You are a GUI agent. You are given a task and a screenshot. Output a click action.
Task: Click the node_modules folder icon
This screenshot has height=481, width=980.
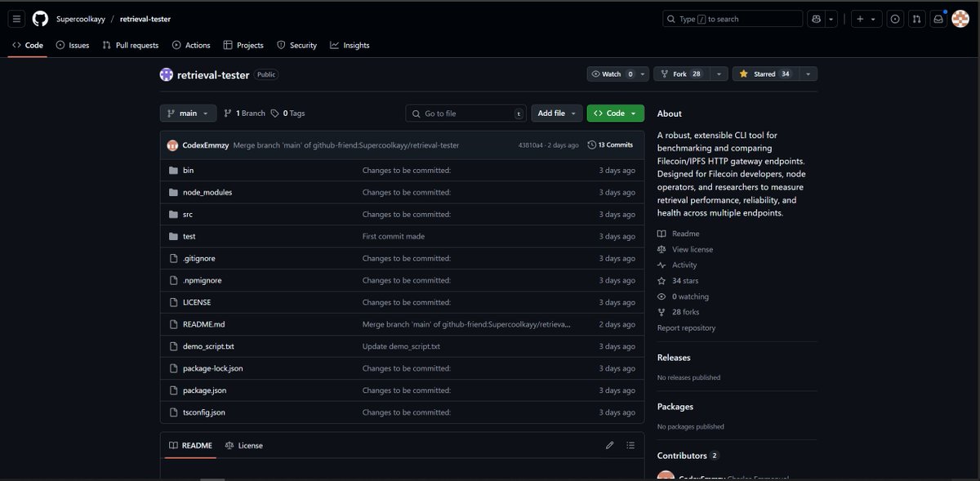coord(173,193)
